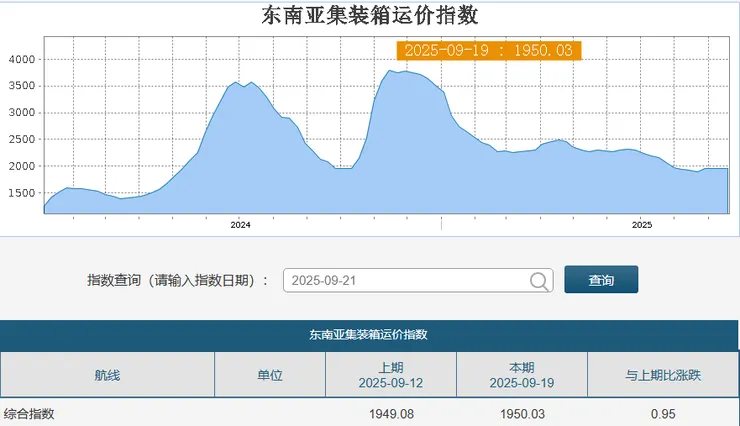Click the 2000 y-axis label
Image resolution: width=740 pixels, height=426 pixels.
[22, 166]
